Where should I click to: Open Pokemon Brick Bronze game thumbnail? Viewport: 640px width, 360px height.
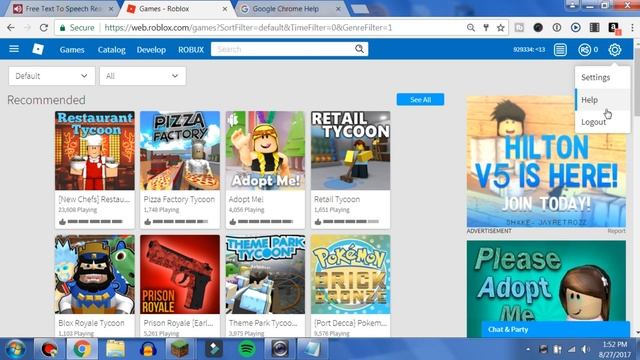point(351,274)
